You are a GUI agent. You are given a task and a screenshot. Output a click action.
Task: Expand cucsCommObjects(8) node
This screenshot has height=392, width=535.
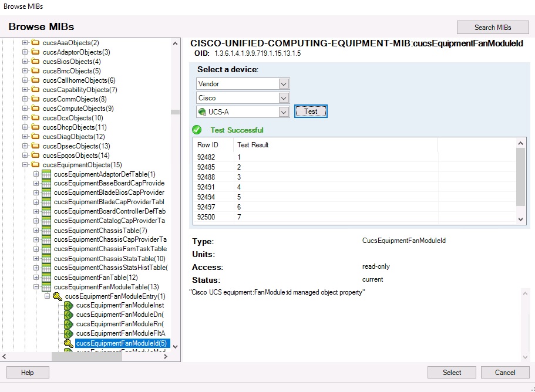(25, 99)
